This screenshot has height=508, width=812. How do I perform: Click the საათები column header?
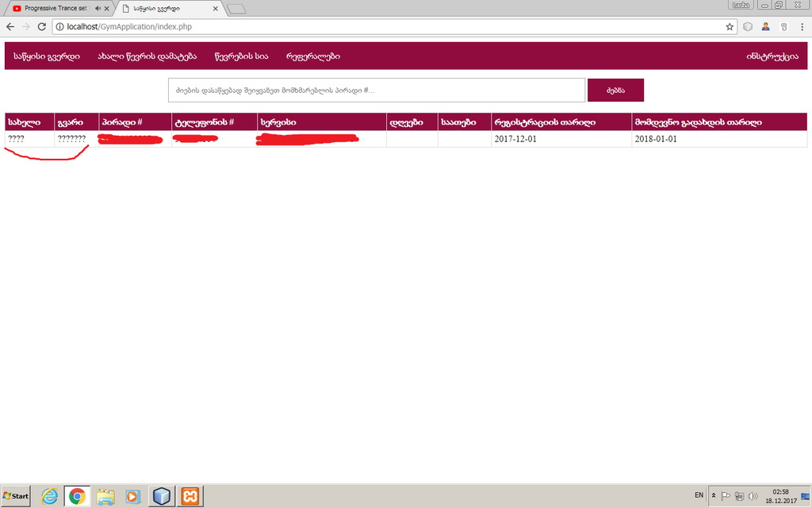click(x=465, y=121)
